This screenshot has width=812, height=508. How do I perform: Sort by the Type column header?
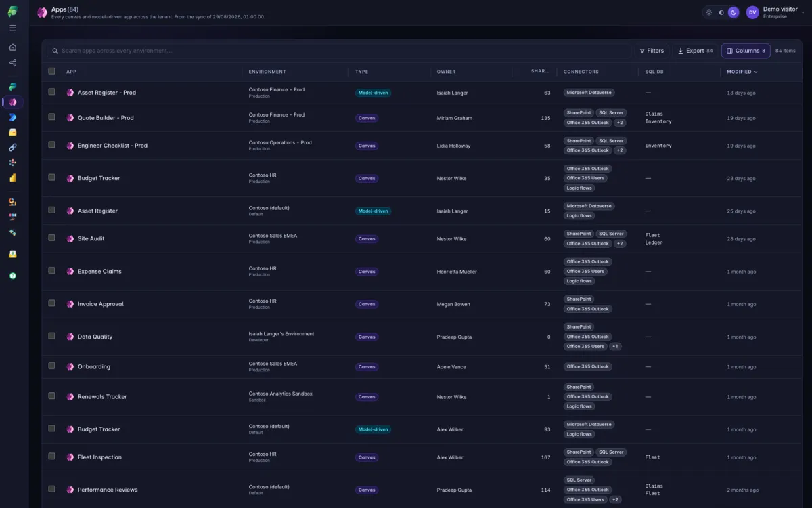362,72
